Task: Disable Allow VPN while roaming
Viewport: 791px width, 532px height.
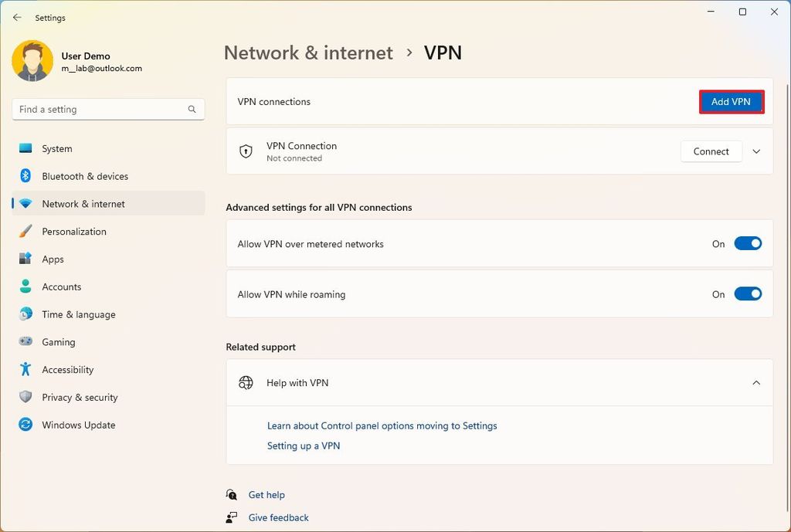Action: (x=747, y=293)
